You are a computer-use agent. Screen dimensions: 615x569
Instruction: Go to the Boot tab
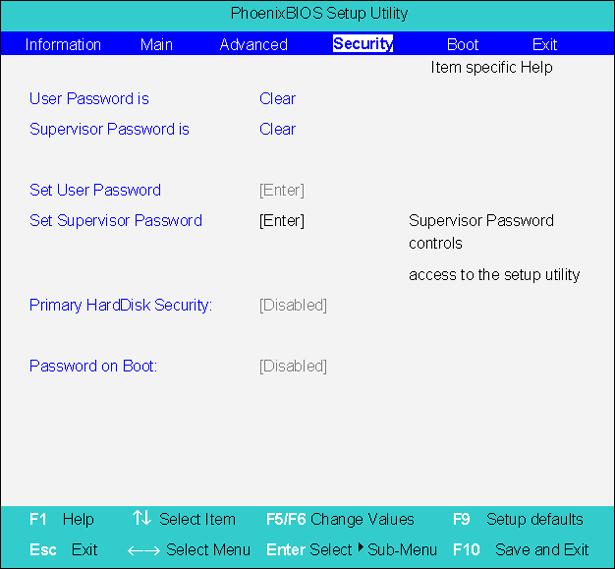462,44
